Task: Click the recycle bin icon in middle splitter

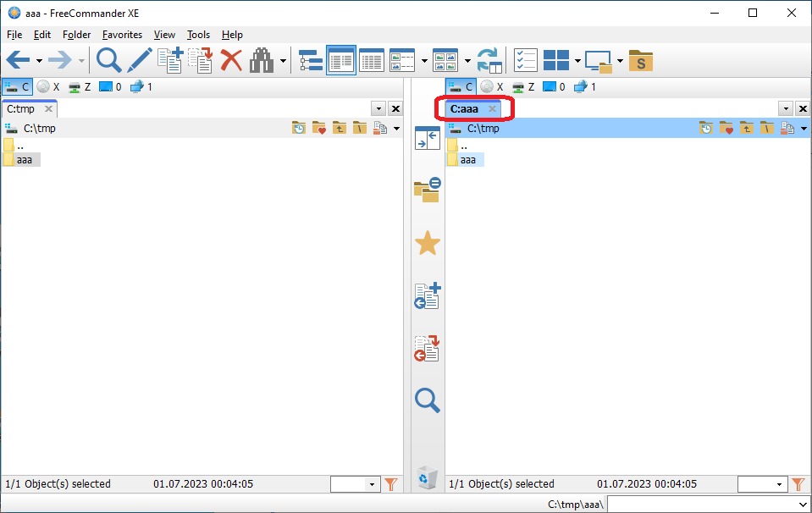Action: click(x=427, y=479)
